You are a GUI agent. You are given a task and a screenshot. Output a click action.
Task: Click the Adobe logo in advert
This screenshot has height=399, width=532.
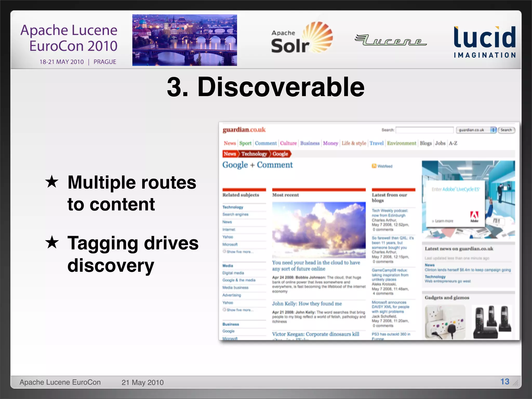[474, 216]
